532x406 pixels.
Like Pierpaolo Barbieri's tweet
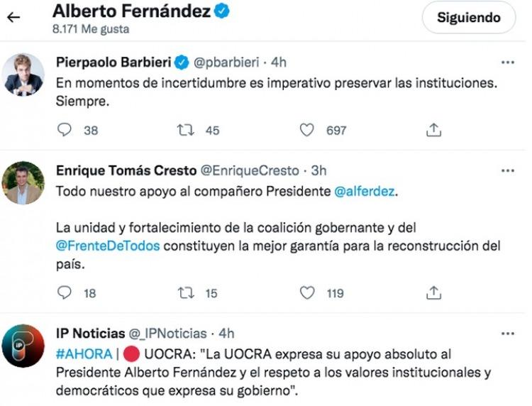click(307, 130)
